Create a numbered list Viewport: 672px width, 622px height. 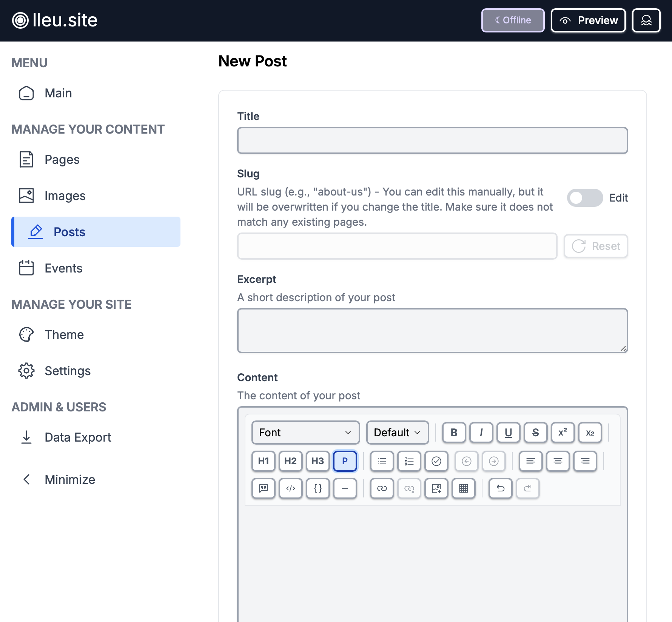[409, 461]
